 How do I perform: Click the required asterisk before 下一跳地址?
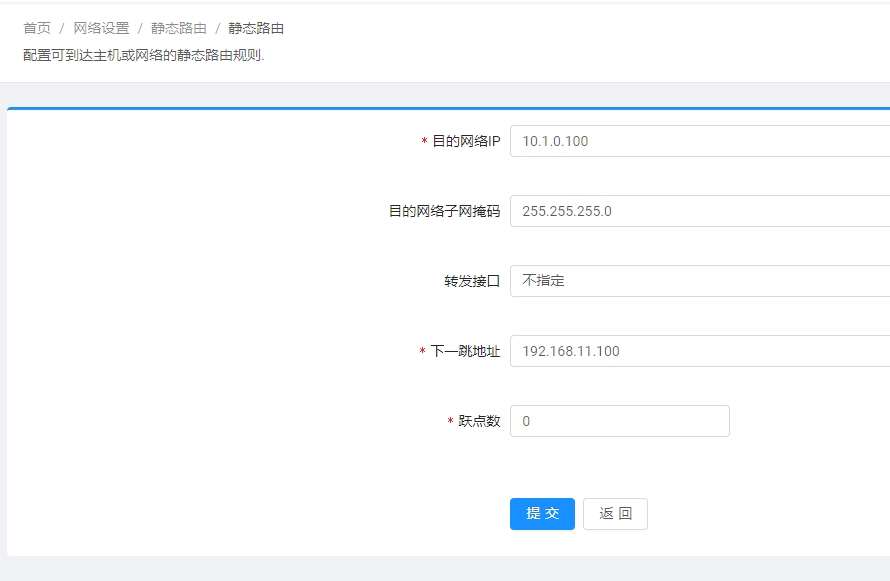click(x=422, y=353)
